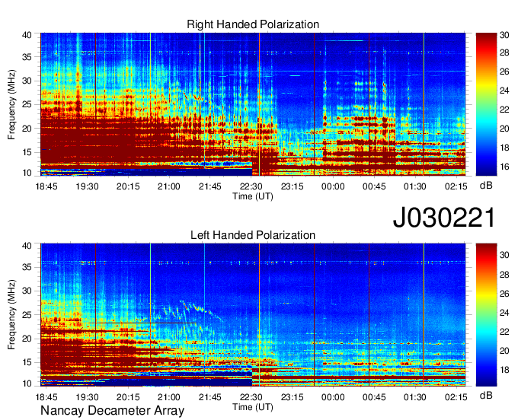Click the 02:15 time tick on the Right Handed plot

point(456,186)
